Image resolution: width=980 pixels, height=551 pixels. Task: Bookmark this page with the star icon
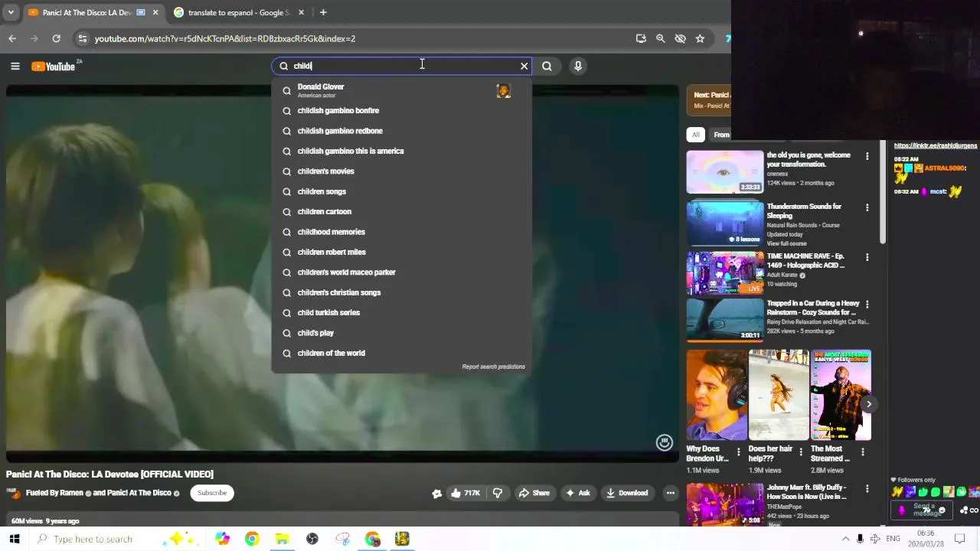point(700,38)
